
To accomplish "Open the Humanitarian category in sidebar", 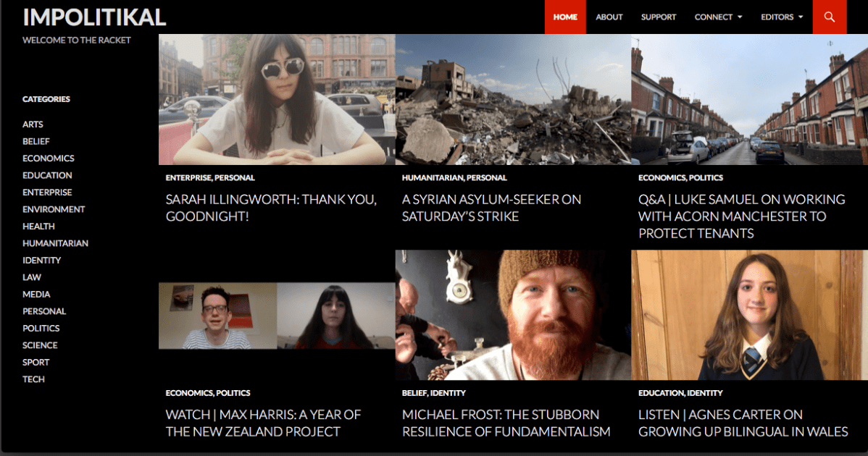I will point(55,243).
